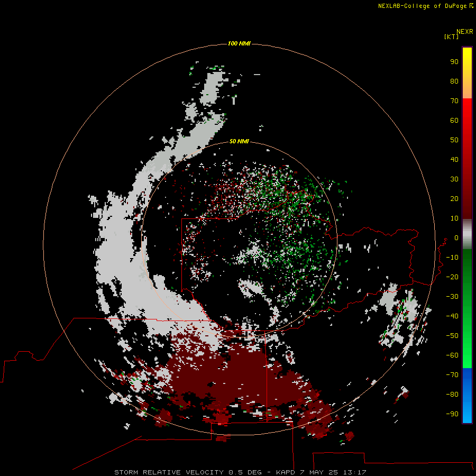This screenshot has width=476, height=476.
Task: Click the -30 knot scale value
Action: pos(452,297)
